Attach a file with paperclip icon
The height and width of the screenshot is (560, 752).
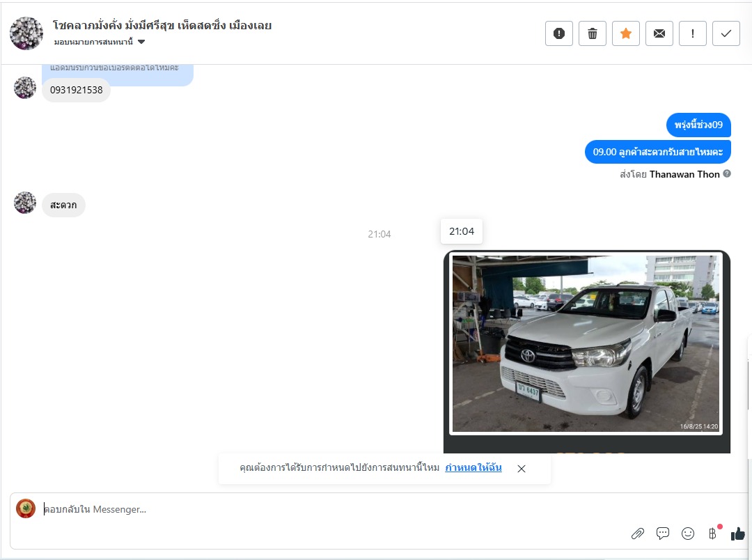637,534
